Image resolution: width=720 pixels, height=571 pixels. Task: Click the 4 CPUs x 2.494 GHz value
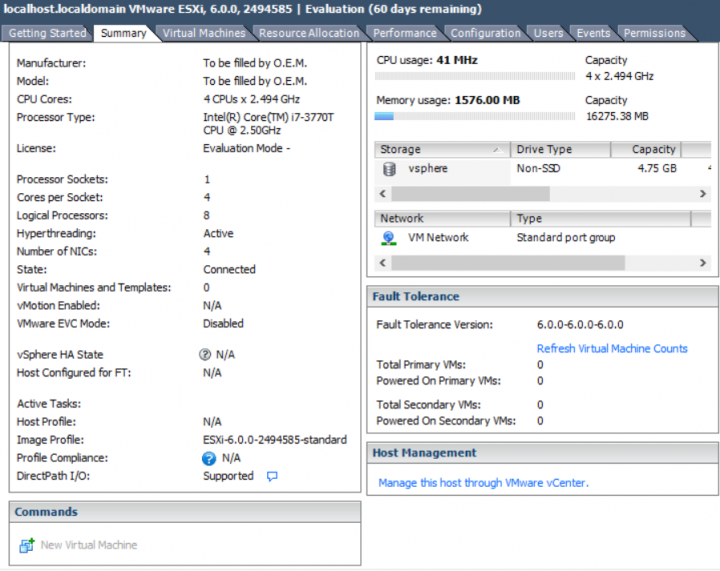pos(251,99)
